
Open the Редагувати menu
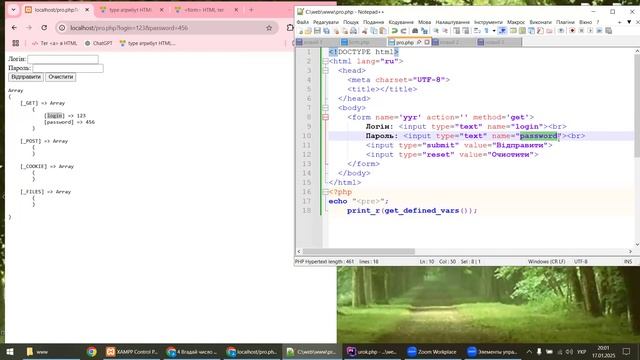point(326,22)
